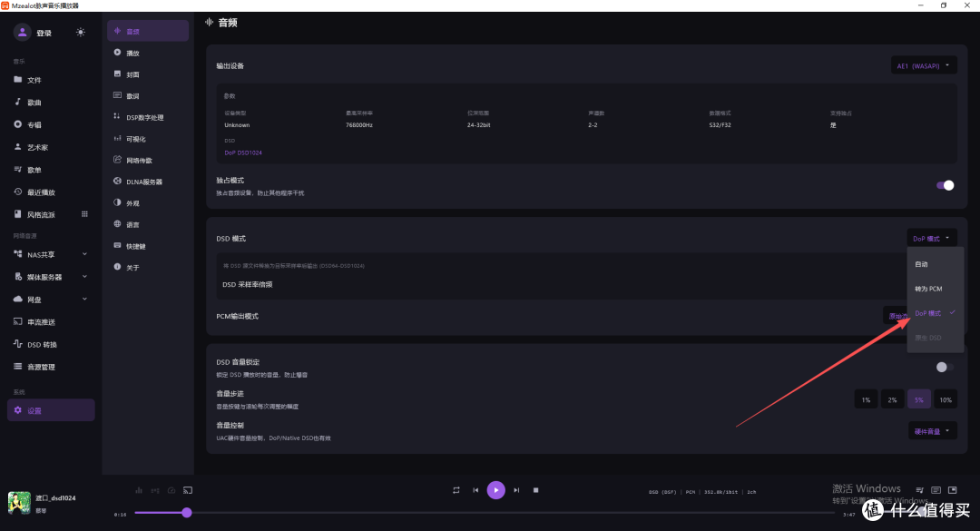Select the 5% volume step
This screenshot has width=980, height=531.
(x=919, y=399)
